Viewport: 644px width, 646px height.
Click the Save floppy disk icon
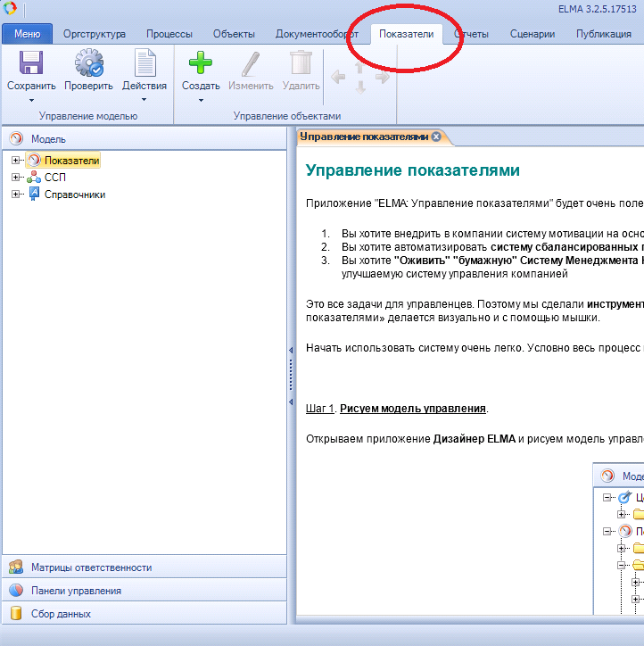(x=31, y=63)
